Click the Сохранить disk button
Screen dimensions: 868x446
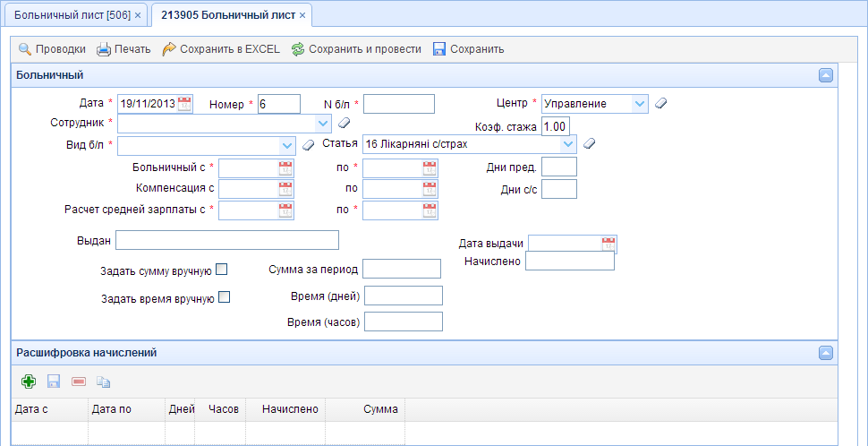coord(468,49)
